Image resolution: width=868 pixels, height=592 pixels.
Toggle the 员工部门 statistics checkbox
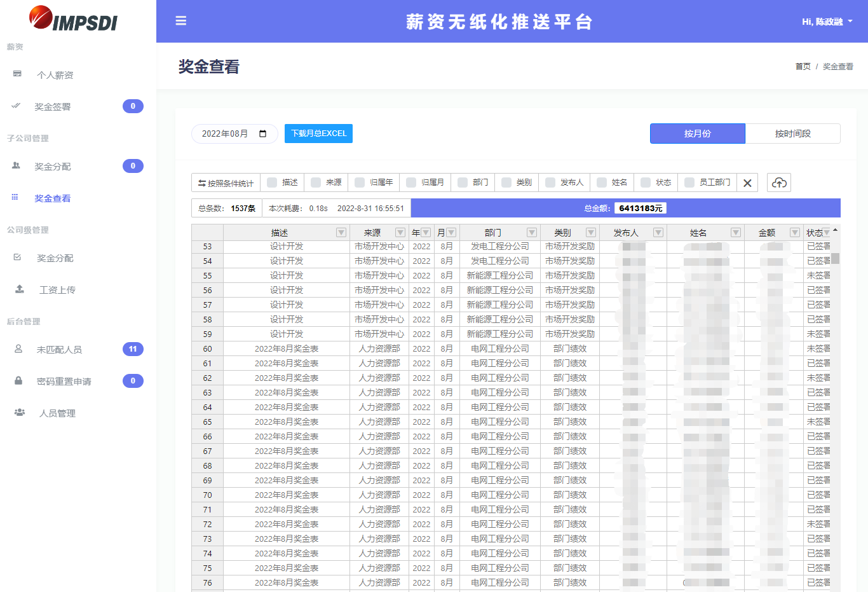(x=689, y=182)
